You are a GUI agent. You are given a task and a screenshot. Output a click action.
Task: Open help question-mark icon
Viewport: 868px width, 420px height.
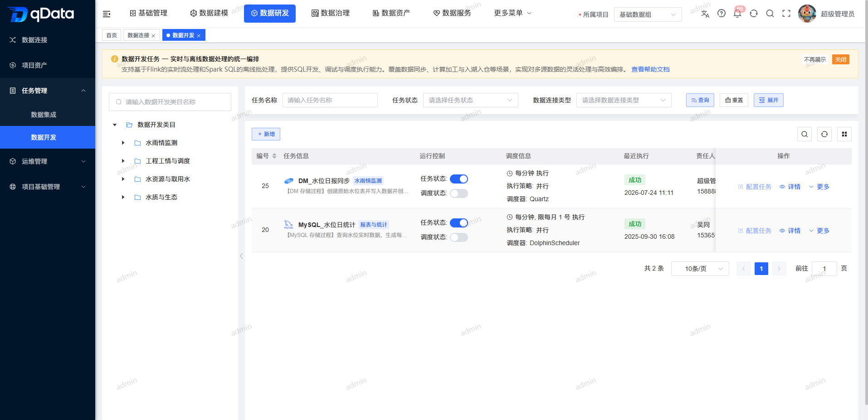722,14
